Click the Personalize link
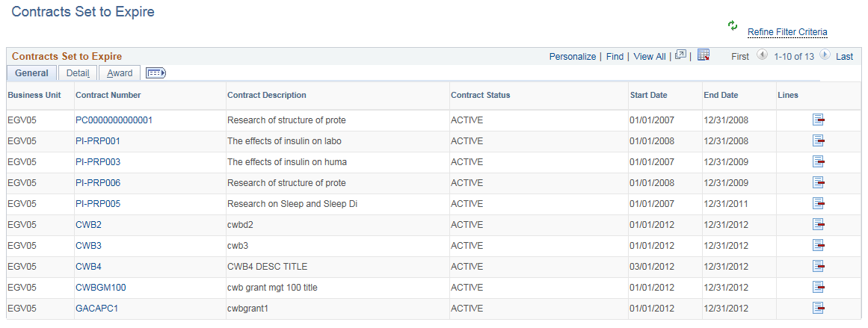Screen dimensions: 868x328 573,57
